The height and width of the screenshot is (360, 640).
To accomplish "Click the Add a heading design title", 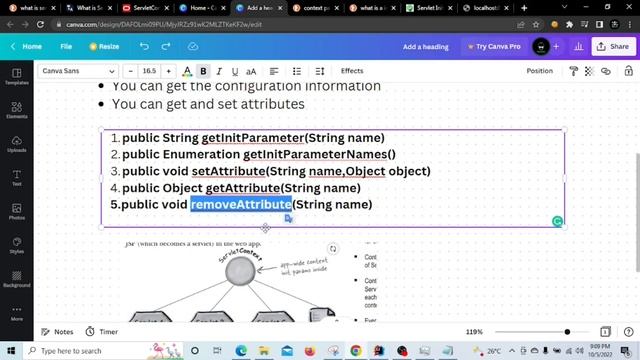I will [426, 47].
